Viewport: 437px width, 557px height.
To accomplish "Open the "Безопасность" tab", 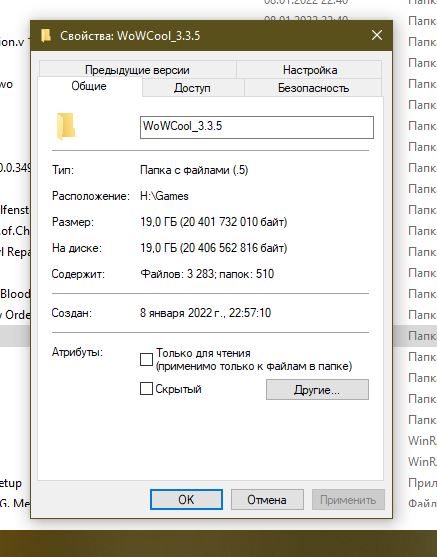I will [x=313, y=88].
